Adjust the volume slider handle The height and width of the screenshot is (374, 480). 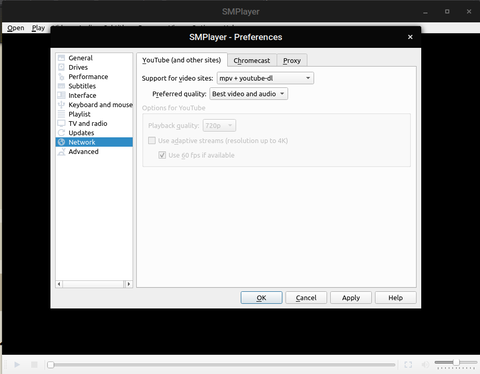click(x=456, y=362)
